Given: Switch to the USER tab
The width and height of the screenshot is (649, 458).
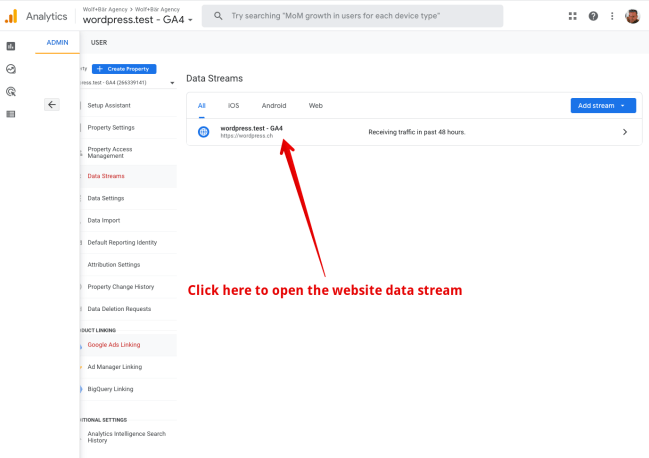Looking at the screenshot, I should pos(99,43).
